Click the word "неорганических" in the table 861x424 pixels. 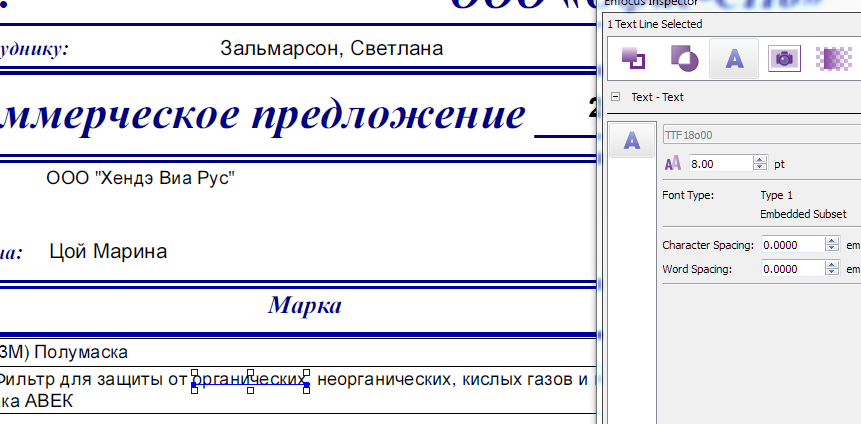[386, 380]
